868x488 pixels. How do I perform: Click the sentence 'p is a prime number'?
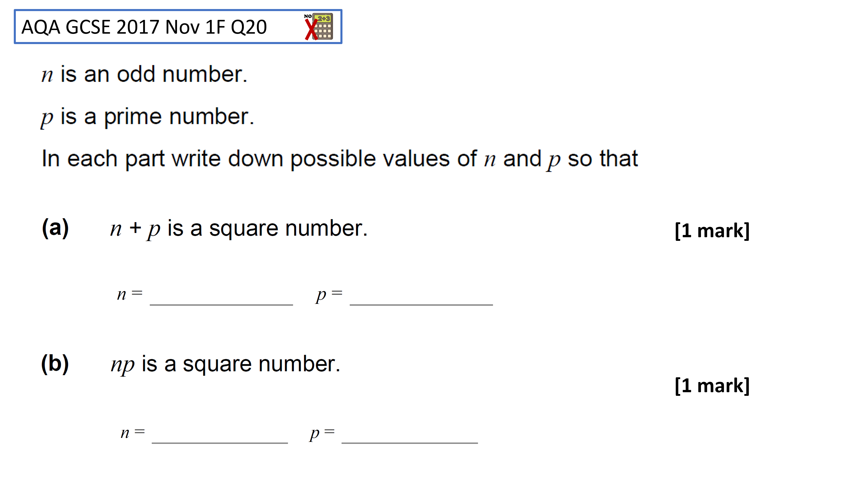(x=147, y=117)
